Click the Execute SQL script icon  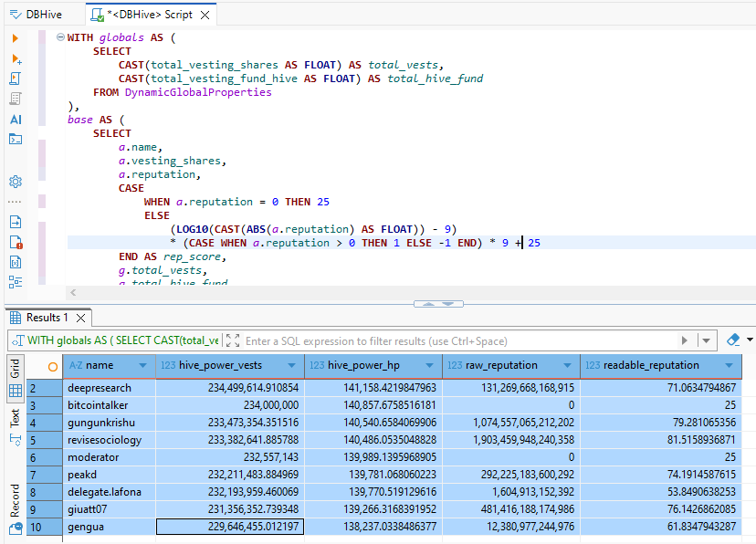pyautogui.click(x=16, y=78)
